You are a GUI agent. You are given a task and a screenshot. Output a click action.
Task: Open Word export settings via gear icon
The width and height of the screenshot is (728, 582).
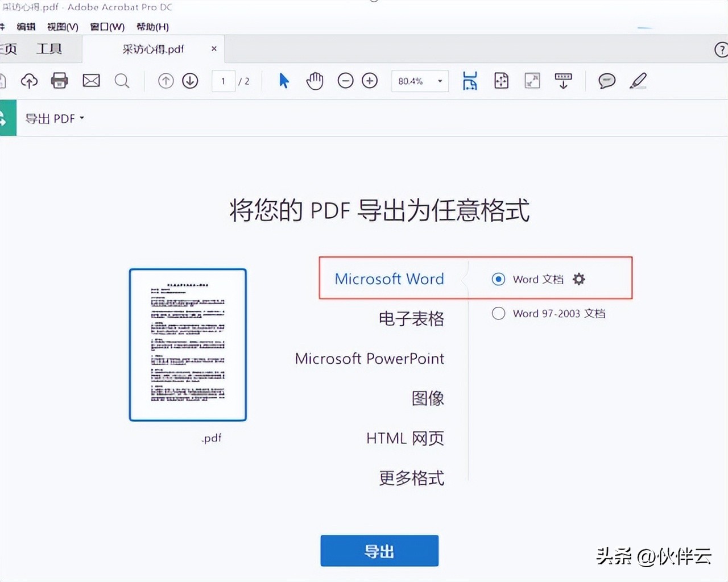point(578,279)
